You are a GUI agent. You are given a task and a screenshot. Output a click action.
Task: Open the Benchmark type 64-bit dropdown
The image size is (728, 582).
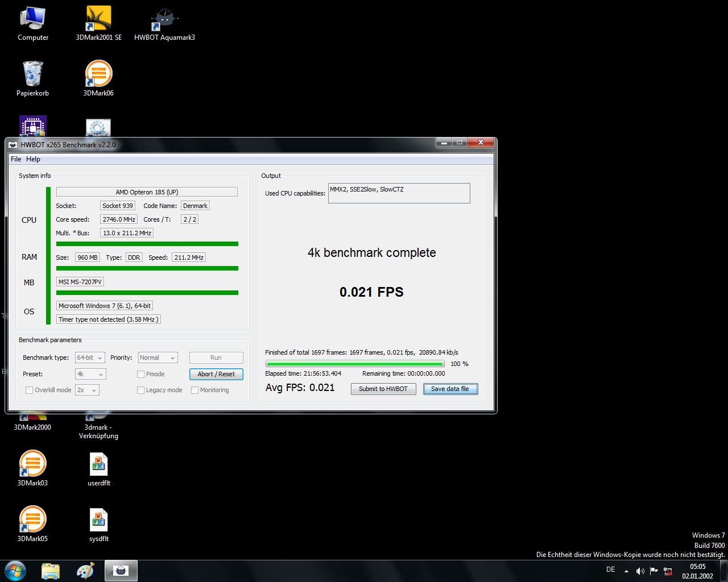pyautogui.click(x=90, y=357)
